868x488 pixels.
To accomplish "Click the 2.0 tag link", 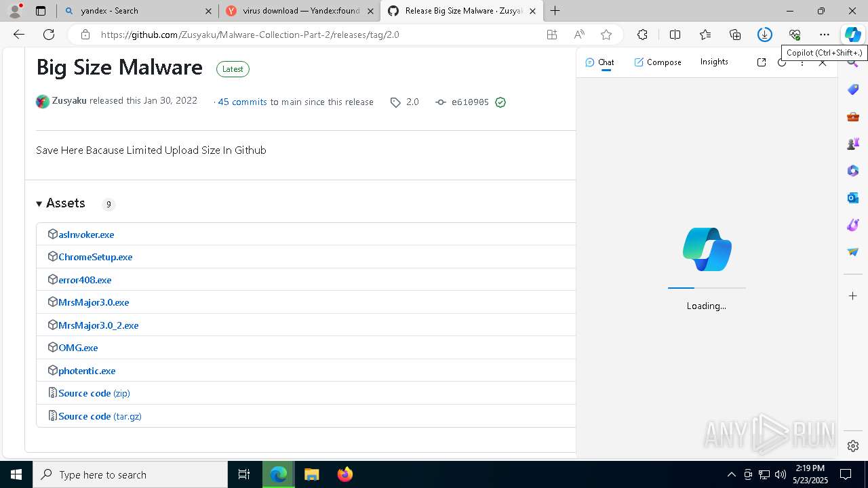I will (405, 102).
